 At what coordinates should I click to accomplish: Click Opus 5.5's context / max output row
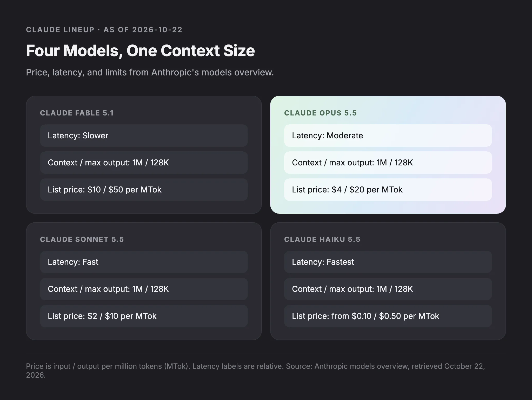[x=388, y=163]
